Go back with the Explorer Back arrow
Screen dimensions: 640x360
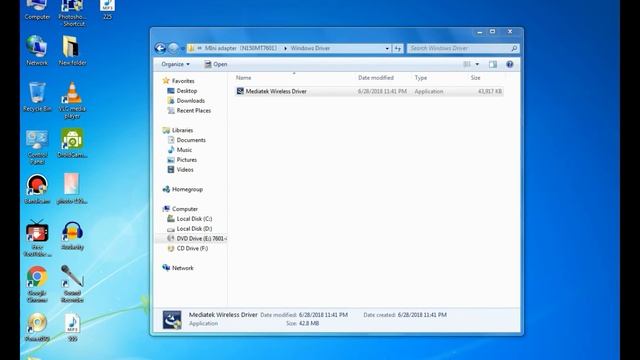(160, 48)
